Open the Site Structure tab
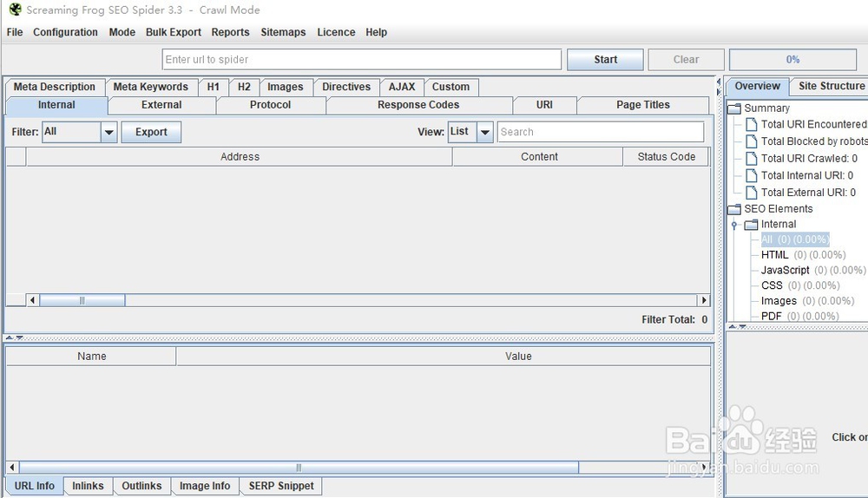Screen dimensions: 868x498 click(x=831, y=86)
